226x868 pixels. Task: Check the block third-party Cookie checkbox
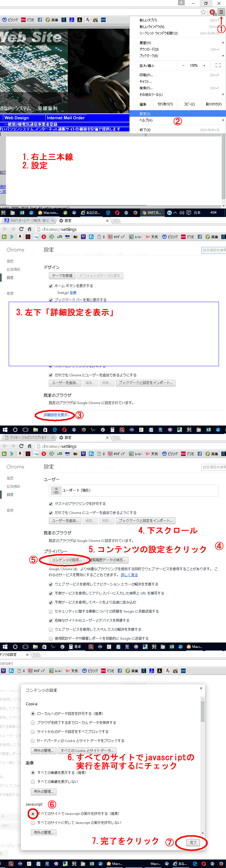click(33, 741)
